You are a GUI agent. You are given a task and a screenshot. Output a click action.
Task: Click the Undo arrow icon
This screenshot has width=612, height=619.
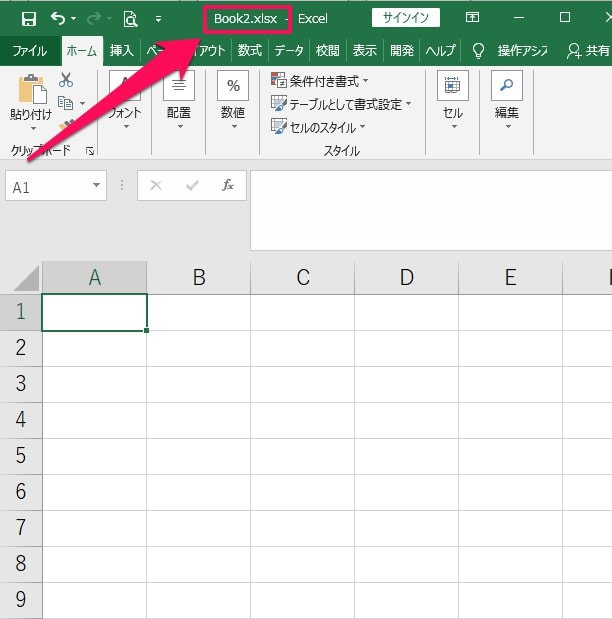(58, 18)
